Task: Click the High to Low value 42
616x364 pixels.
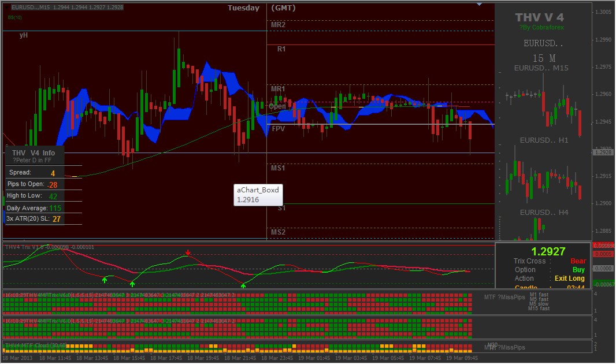Action: pyautogui.click(x=53, y=196)
